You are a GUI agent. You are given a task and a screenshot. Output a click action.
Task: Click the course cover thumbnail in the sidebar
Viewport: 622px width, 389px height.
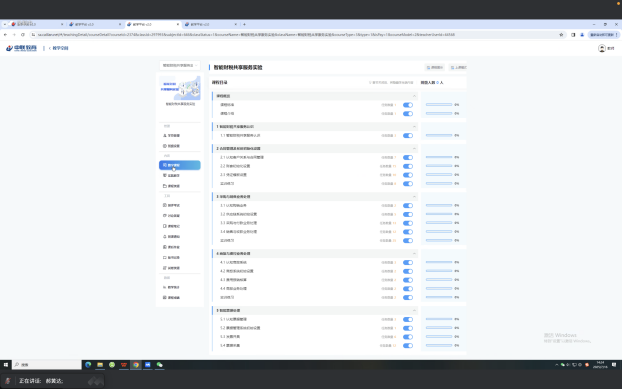180,88
